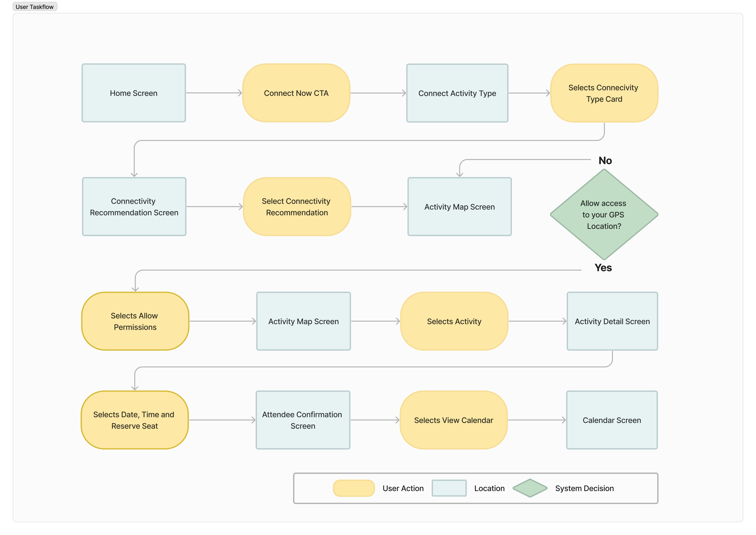Click the 'Yes' branch label

[x=603, y=267]
